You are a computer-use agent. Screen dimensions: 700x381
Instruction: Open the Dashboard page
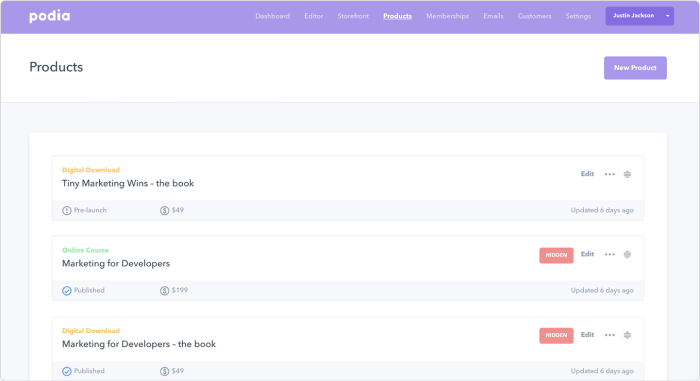pos(272,16)
